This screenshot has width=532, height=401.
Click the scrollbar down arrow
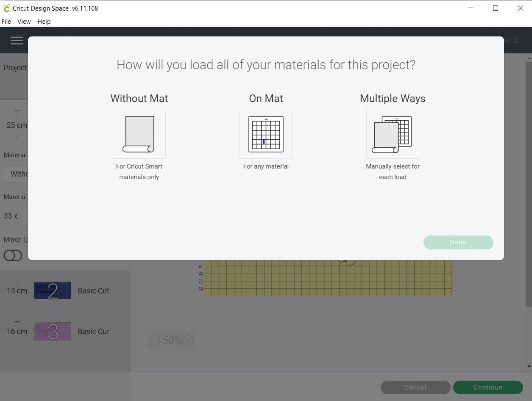pyautogui.click(x=529, y=366)
